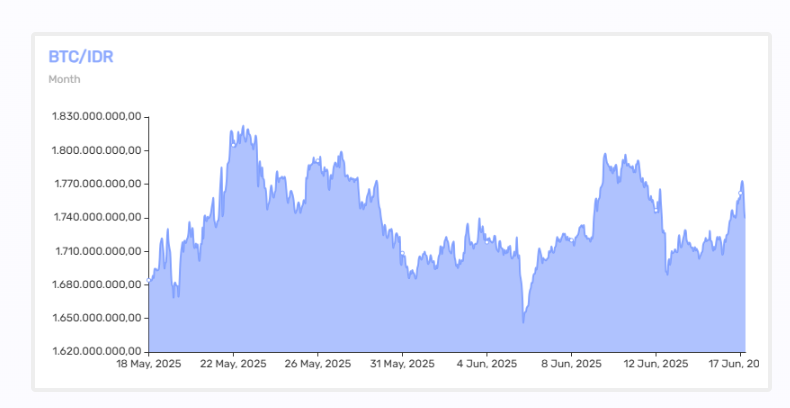790x408 pixels.
Task: Click the 1.620.000.000,00 y-axis label
Action: 98,352
